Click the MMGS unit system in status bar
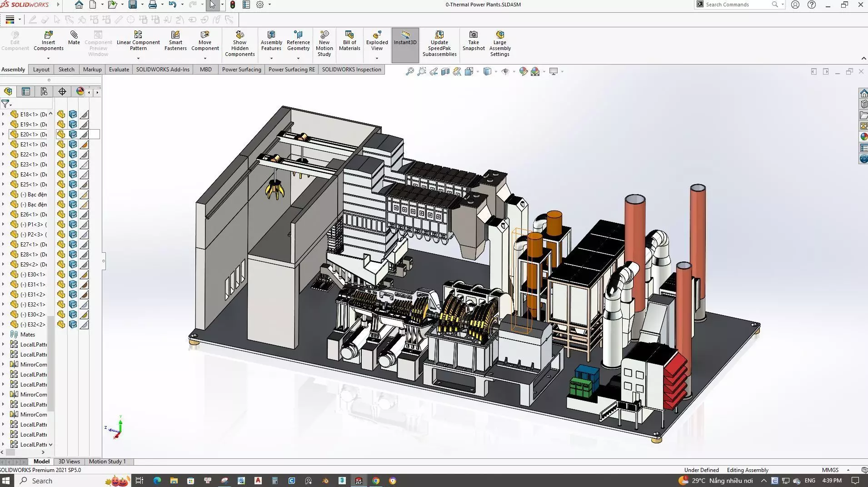868x487 pixels. (830, 470)
